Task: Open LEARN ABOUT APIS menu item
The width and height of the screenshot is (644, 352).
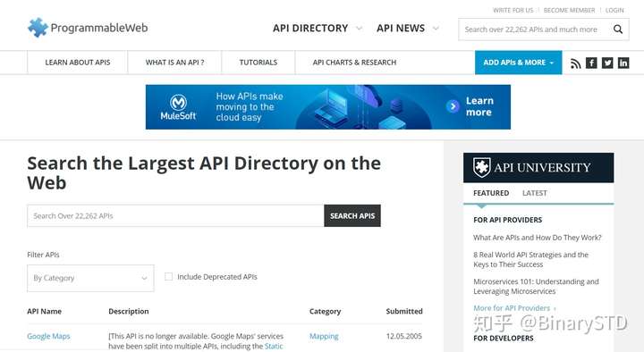Action: [78, 63]
